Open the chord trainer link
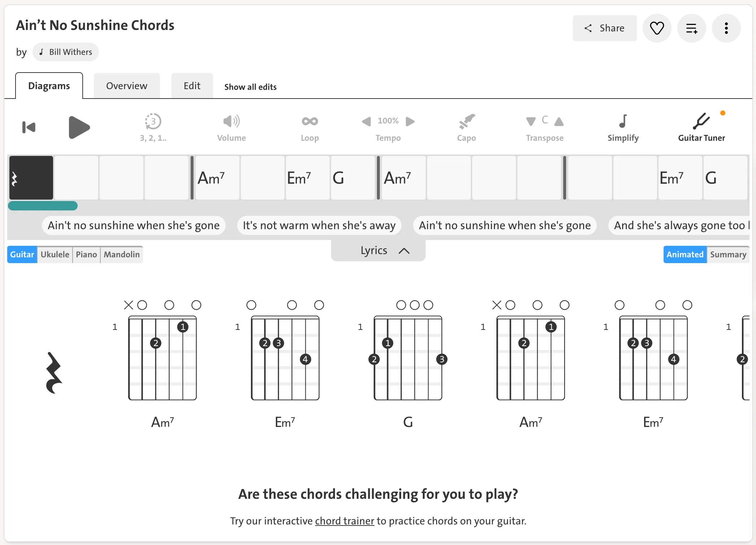This screenshot has height=545, width=756. point(344,521)
